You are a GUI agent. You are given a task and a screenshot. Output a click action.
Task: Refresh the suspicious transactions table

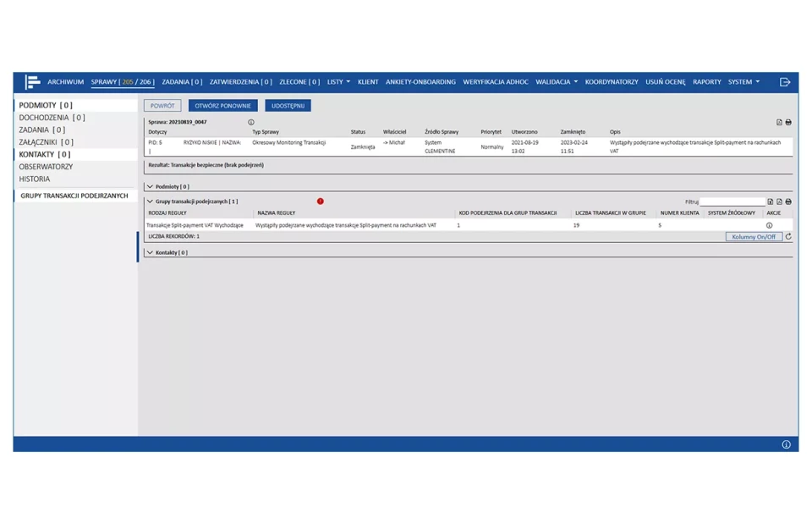click(x=788, y=237)
